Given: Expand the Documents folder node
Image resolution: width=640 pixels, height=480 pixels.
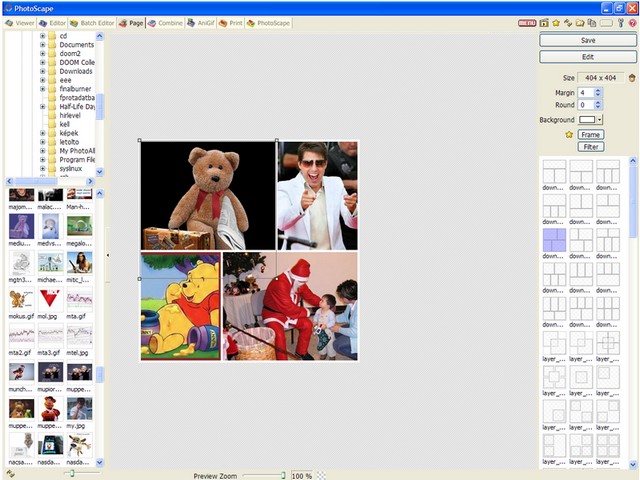Looking at the screenshot, I should coord(42,44).
